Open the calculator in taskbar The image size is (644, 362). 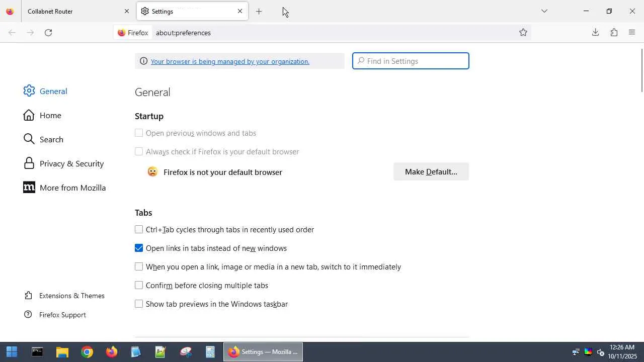pos(210,352)
